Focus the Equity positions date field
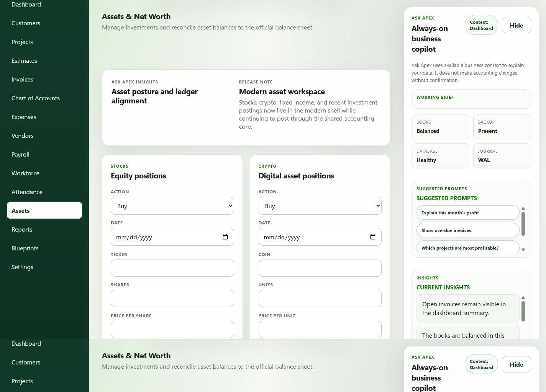 172,237
